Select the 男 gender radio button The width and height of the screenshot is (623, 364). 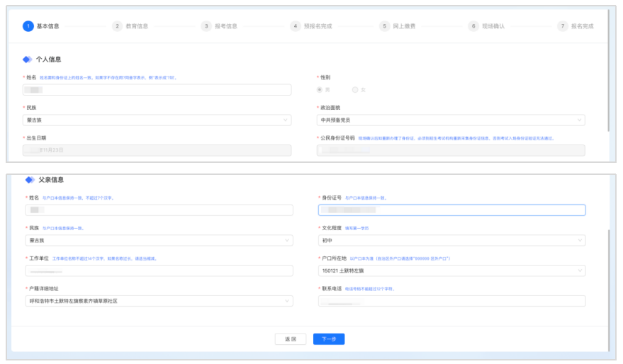click(x=320, y=90)
